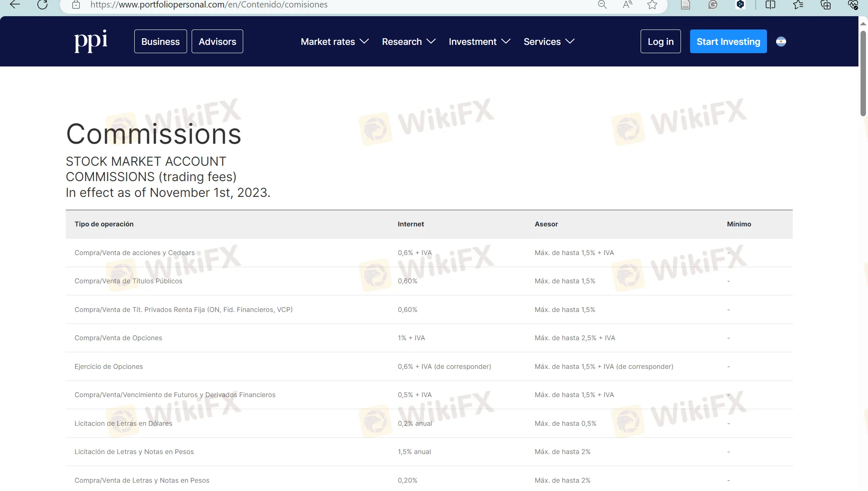The height and width of the screenshot is (491, 868).
Task: Click the ppi logo
Action: point(91,41)
